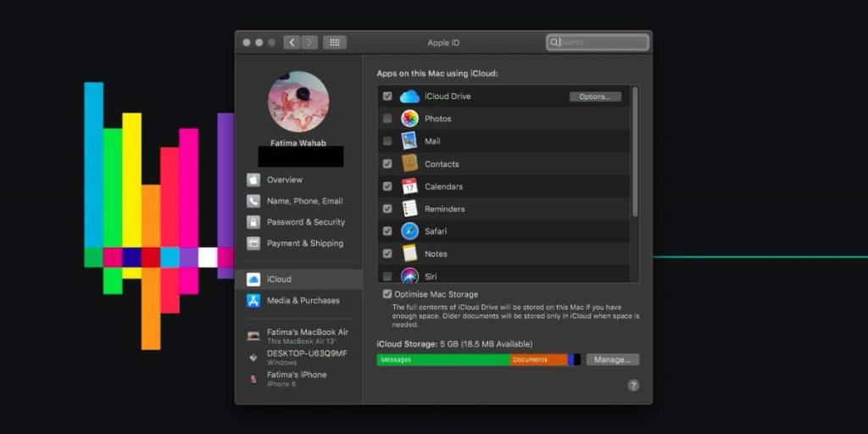Screen dimensions: 868x434
Task: Uncheck the Calendars checkbox
Action: tap(387, 186)
